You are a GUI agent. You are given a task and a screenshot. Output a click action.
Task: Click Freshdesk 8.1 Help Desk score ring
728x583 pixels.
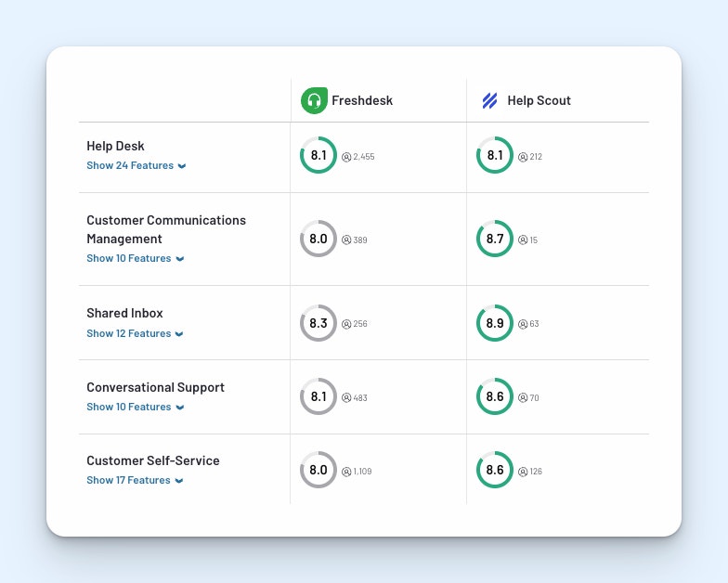pos(318,155)
